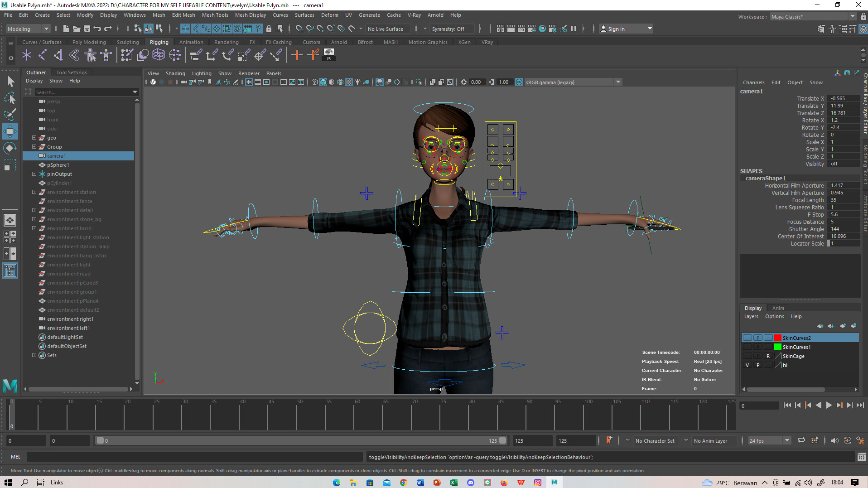Click the Isolate Select icon in viewport toolbar
This screenshot has width=868, height=488.
[420, 82]
